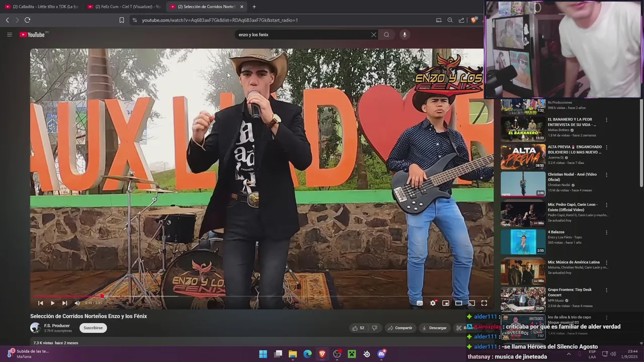Viewport: 644px width, 362px height.
Task: Open more options for Christian Nodal - Amé
Action: (606, 175)
